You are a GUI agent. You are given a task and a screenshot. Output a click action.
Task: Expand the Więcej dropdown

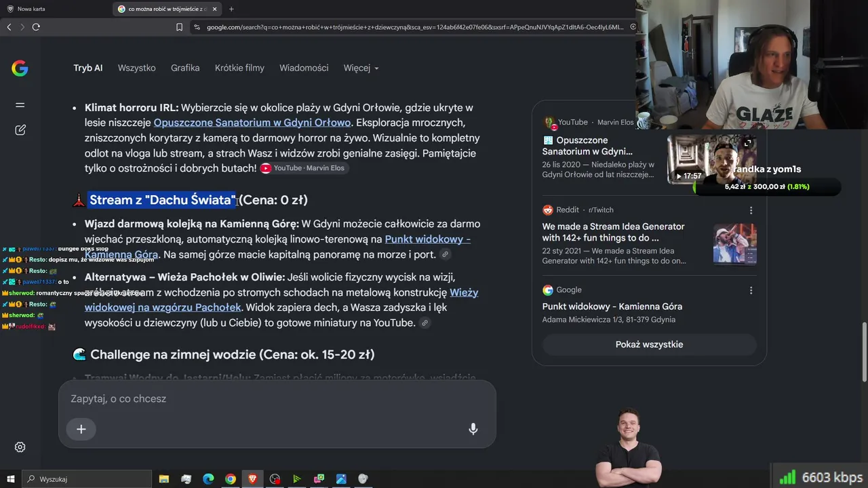(x=361, y=68)
